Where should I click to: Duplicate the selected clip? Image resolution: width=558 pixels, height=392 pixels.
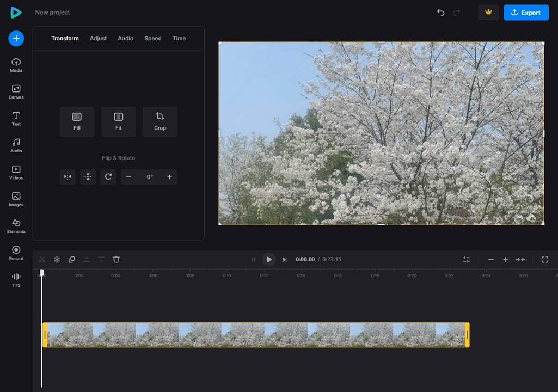coord(71,260)
